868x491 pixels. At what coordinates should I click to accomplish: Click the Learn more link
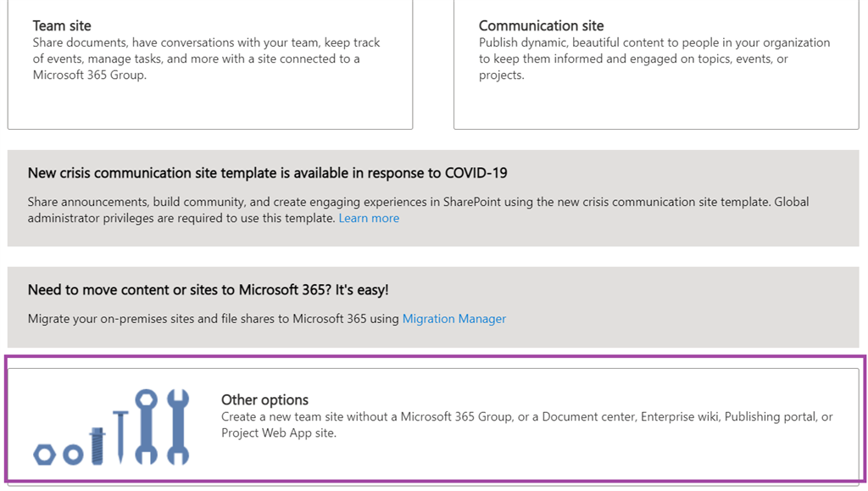point(369,218)
